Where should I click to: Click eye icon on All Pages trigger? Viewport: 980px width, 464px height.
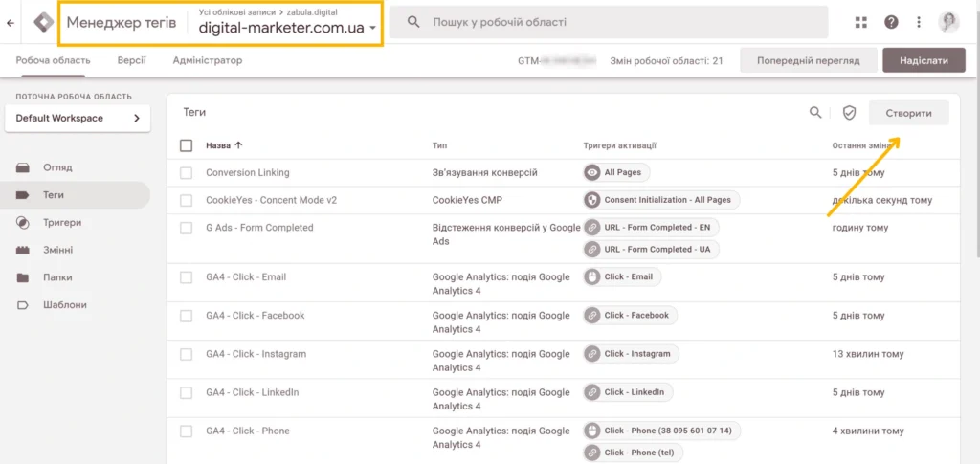click(591, 172)
